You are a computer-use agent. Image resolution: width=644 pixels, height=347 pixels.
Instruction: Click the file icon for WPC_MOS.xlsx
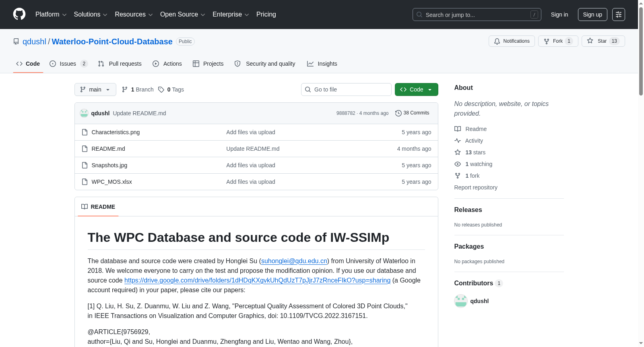tap(85, 182)
